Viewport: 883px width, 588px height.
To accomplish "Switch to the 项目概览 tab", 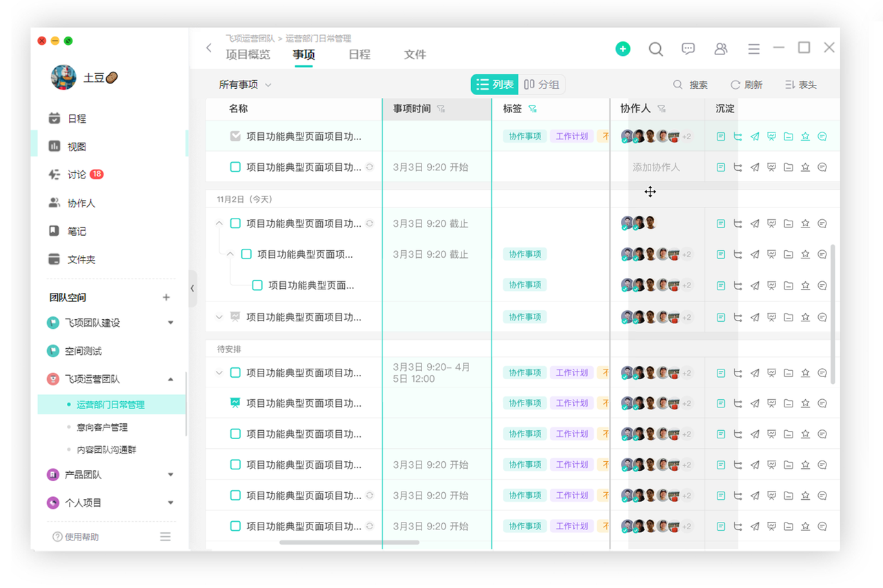I will coord(248,54).
